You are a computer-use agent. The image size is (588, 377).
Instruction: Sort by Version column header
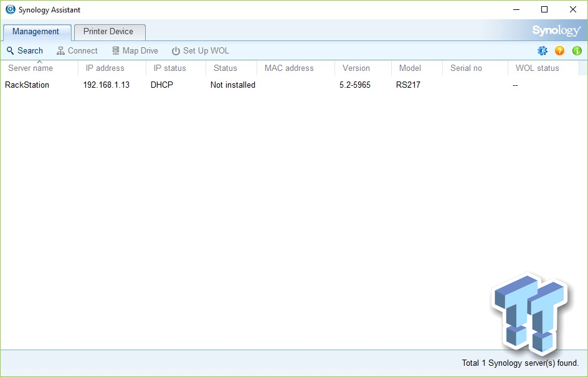point(363,68)
